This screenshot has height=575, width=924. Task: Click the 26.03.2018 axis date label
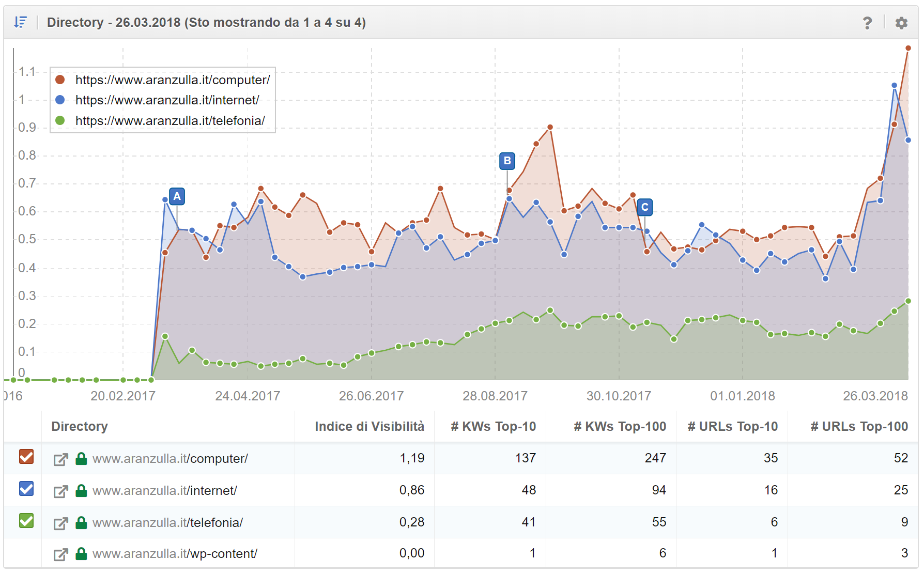[x=875, y=396]
